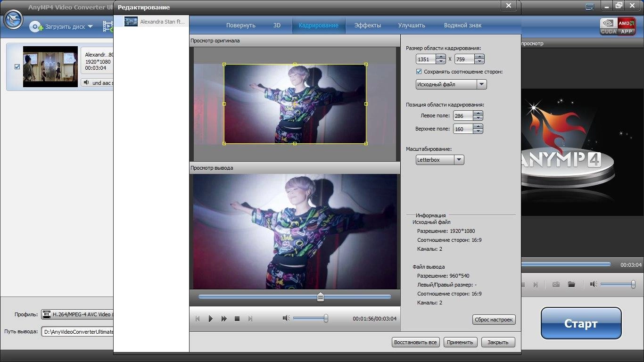Image resolution: width=644 pixels, height=362 pixels.
Task: Click the audio track speaker icon 'und aac'
Action: point(86,82)
